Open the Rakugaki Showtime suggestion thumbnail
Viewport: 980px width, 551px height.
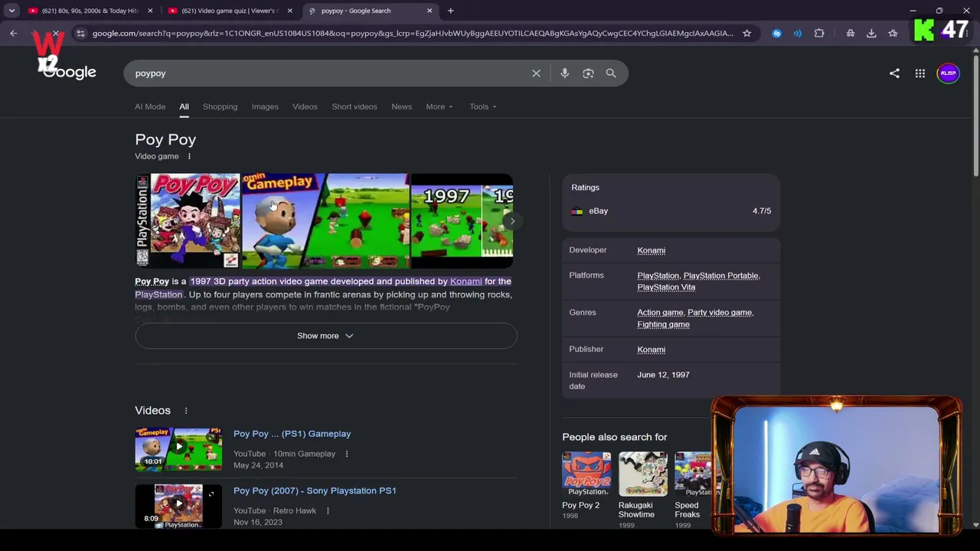point(642,474)
